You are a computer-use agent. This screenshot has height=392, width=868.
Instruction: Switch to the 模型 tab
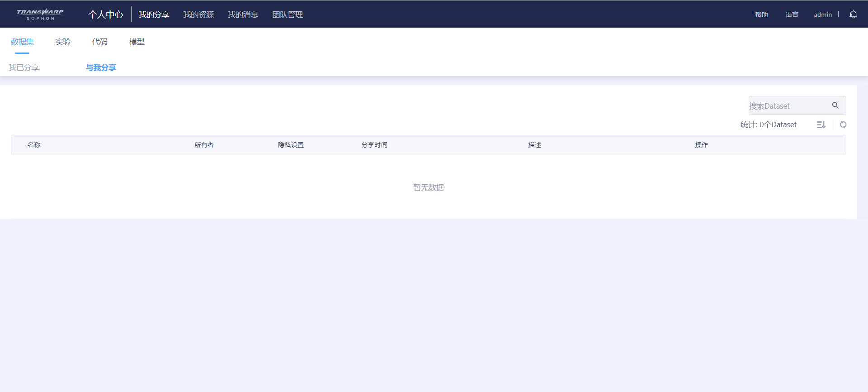[x=137, y=42]
